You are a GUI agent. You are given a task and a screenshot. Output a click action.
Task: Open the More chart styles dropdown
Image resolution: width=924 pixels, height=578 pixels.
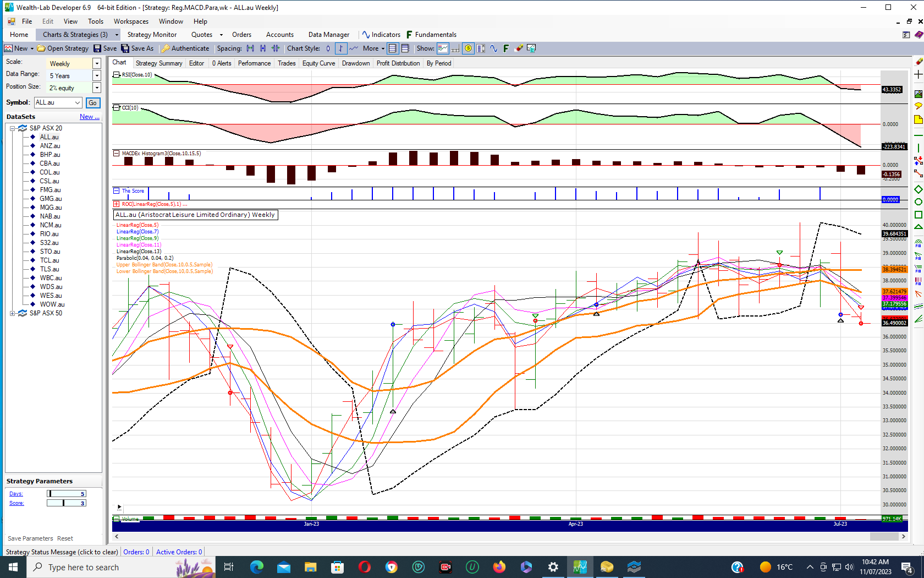click(x=373, y=48)
